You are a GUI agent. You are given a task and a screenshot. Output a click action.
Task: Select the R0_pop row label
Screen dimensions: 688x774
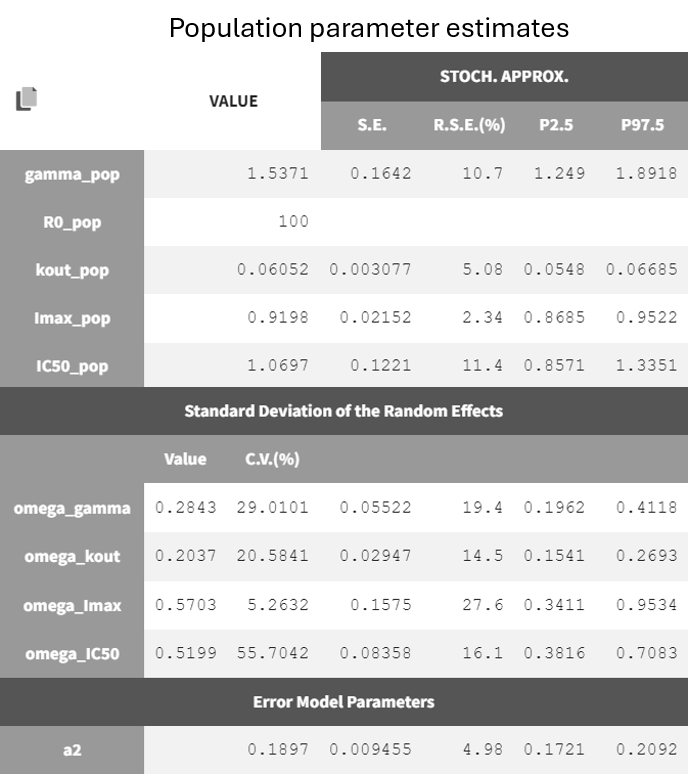72,222
